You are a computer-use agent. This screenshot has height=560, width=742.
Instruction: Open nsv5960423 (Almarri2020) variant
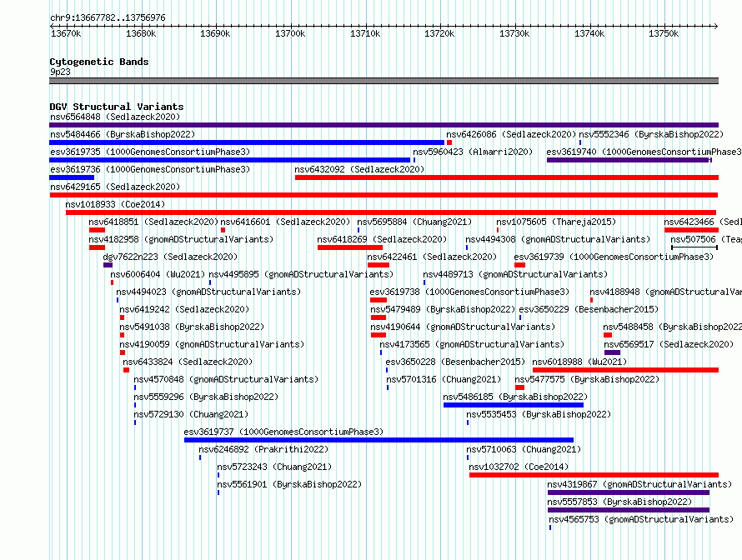pyautogui.click(x=473, y=152)
